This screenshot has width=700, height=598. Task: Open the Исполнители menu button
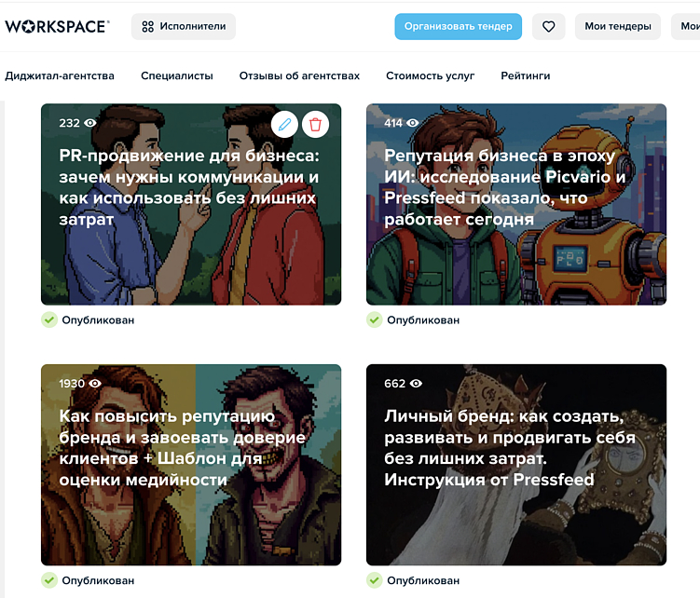click(x=184, y=27)
